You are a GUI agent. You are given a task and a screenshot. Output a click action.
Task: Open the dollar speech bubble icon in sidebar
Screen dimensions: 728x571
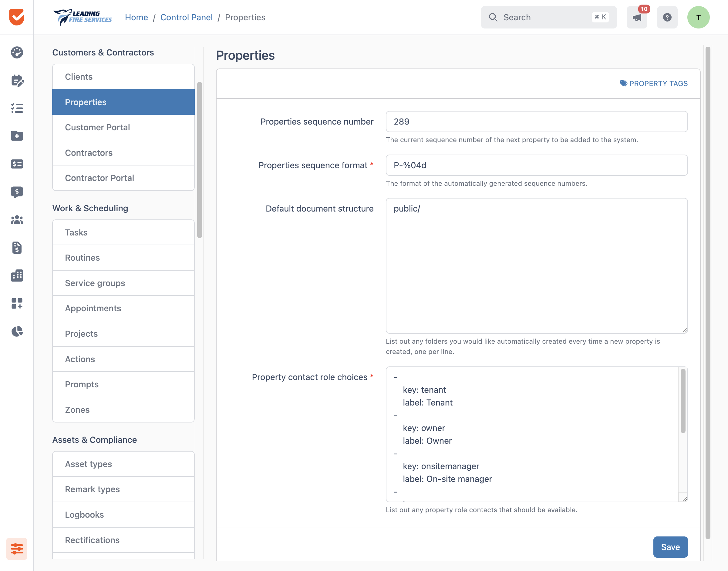coord(17,192)
